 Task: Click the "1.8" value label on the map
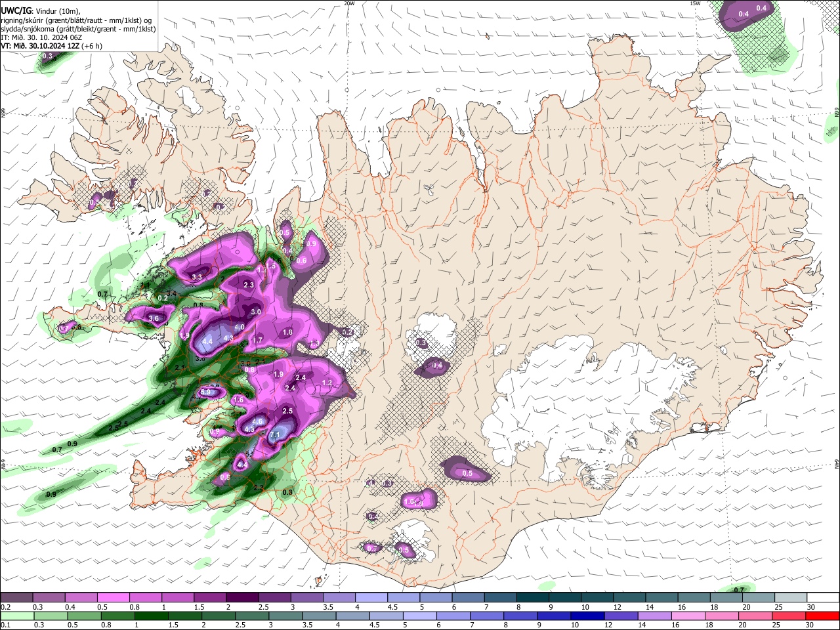coord(287,333)
